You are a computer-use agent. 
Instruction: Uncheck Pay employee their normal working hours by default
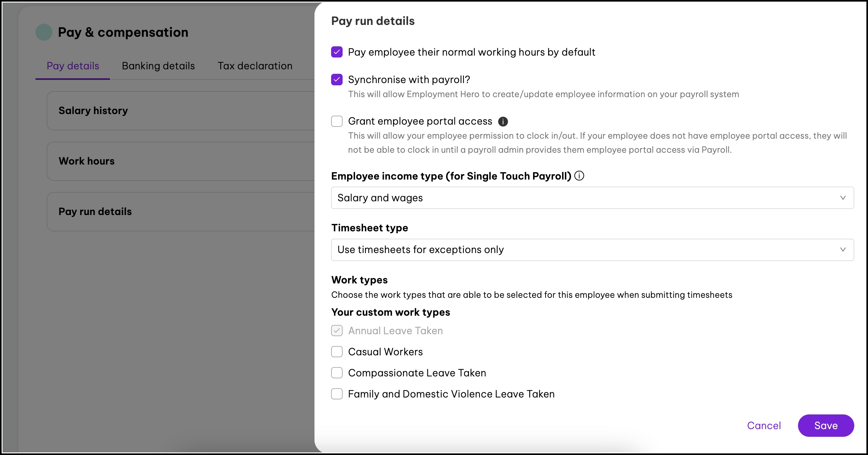pos(337,52)
